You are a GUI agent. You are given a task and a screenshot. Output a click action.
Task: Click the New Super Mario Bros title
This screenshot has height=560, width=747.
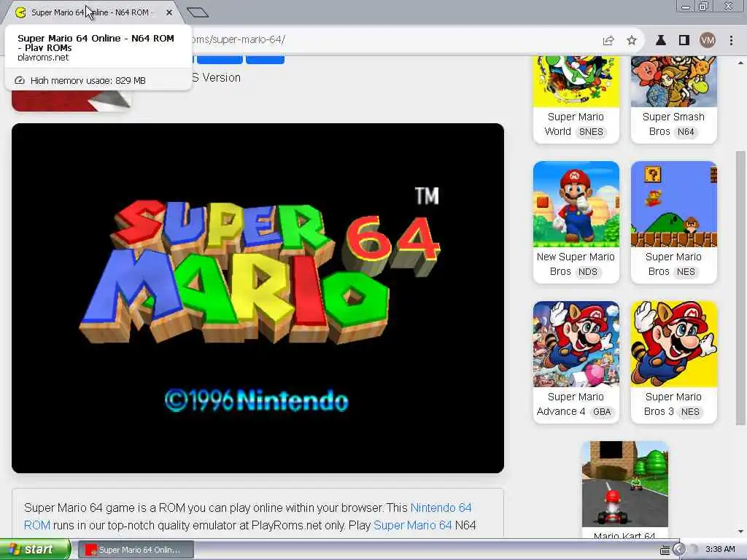[576, 264]
